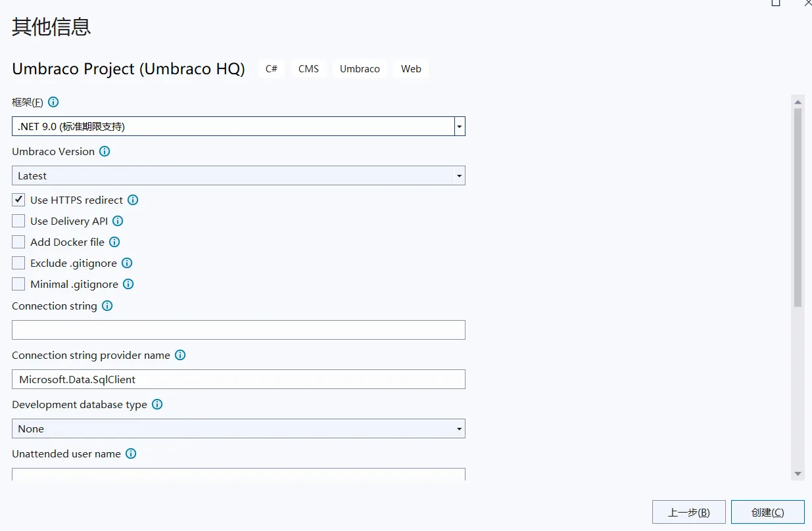The image size is (812, 531).
Task: Click info icon next to 框架 label
Action: 54,102
